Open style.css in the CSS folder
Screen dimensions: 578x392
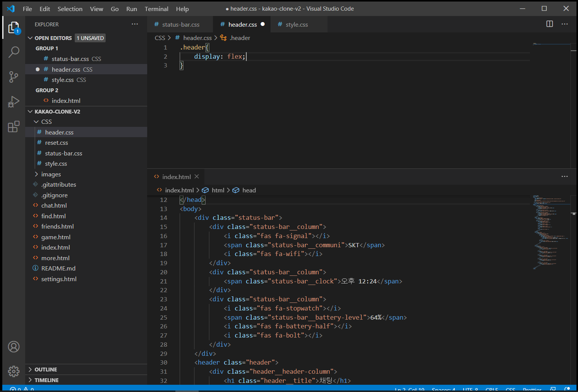point(86,163)
